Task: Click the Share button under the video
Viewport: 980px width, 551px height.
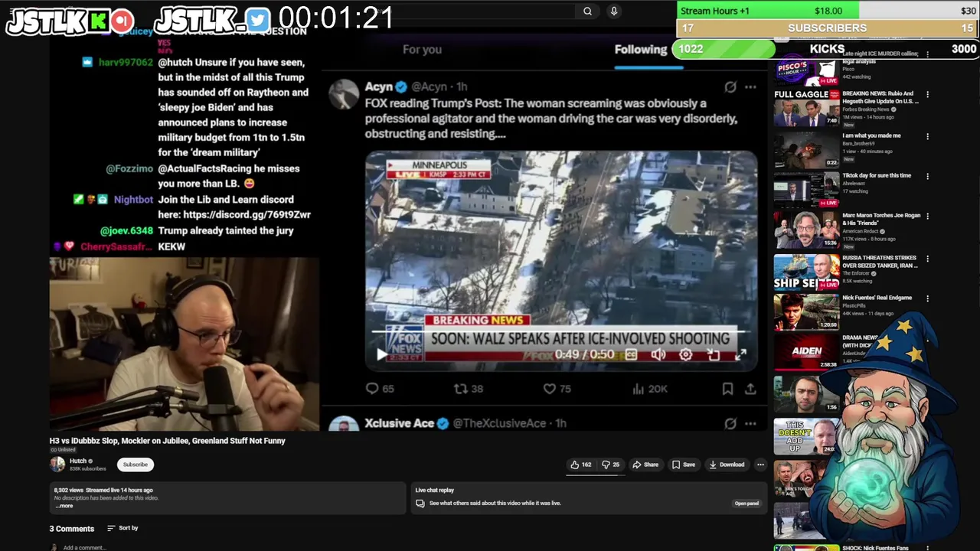Action: 645,465
